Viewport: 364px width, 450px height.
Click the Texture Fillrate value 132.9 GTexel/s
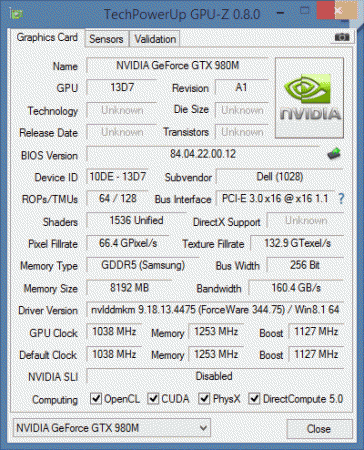[x=297, y=243]
